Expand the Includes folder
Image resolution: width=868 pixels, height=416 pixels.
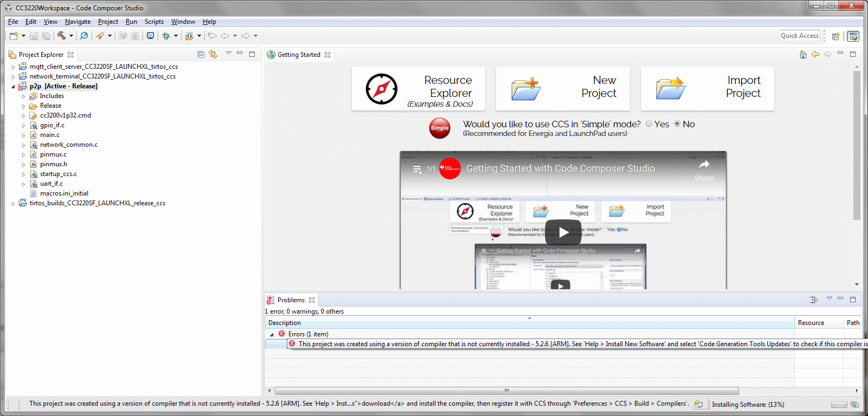pos(23,96)
